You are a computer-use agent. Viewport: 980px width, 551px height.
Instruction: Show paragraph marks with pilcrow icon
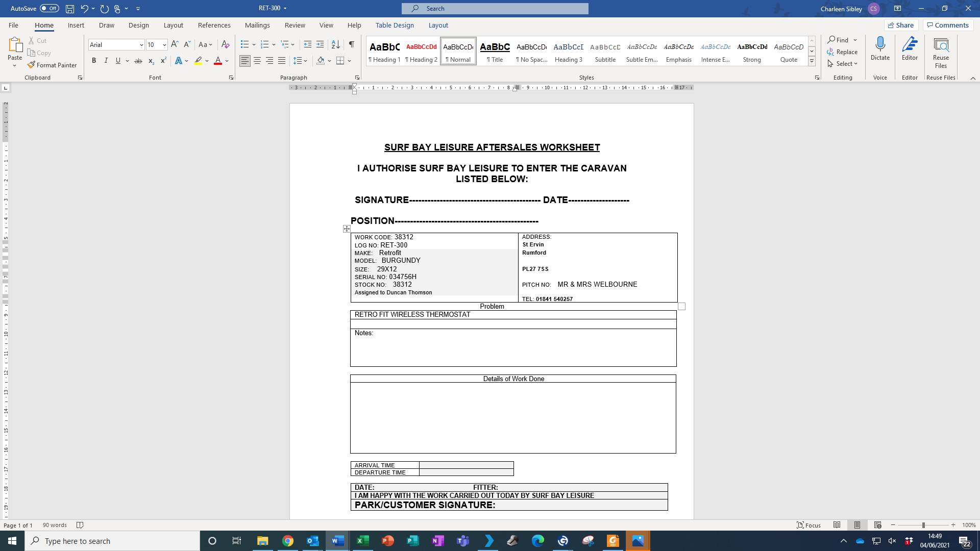point(351,44)
